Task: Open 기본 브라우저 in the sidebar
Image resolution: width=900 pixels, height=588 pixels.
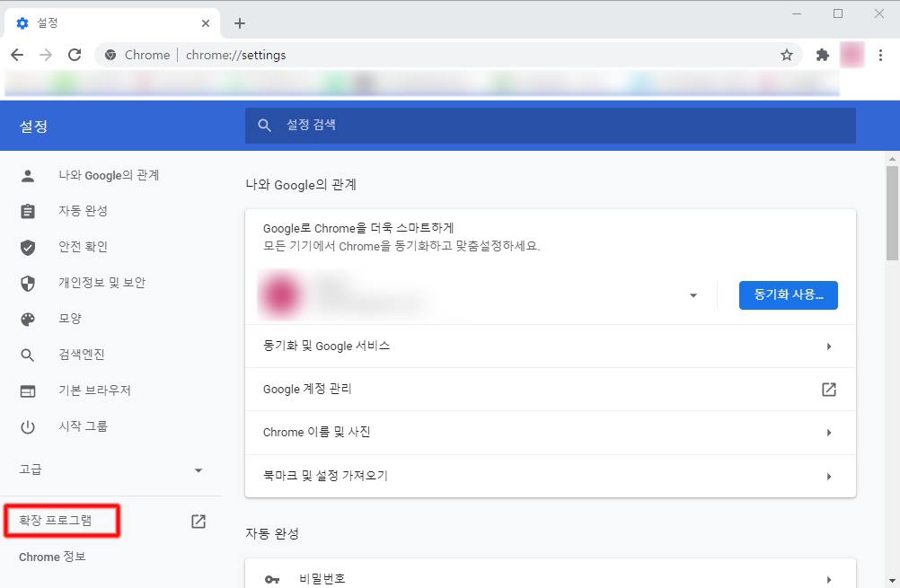Action: [94, 391]
